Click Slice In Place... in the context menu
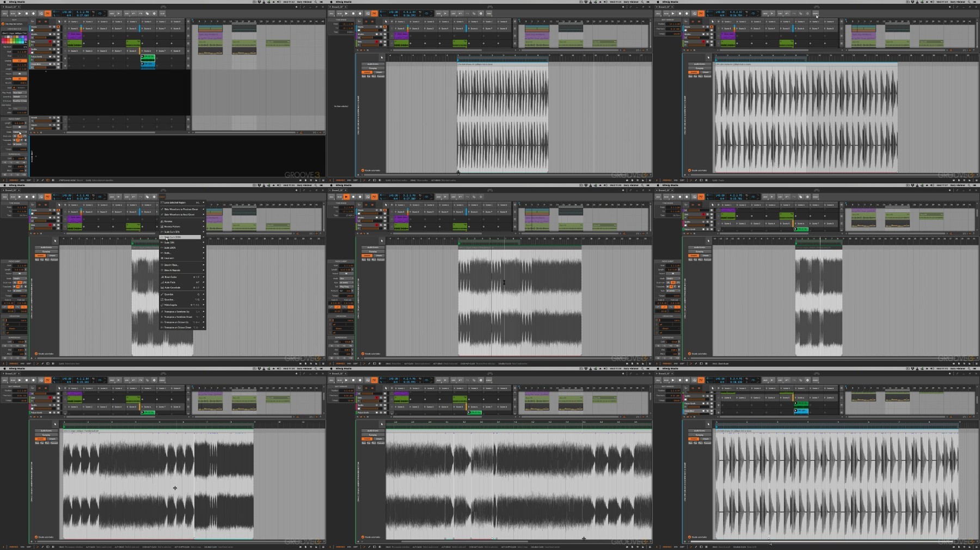This screenshot has width=980, height=550. tap(171, 265)
